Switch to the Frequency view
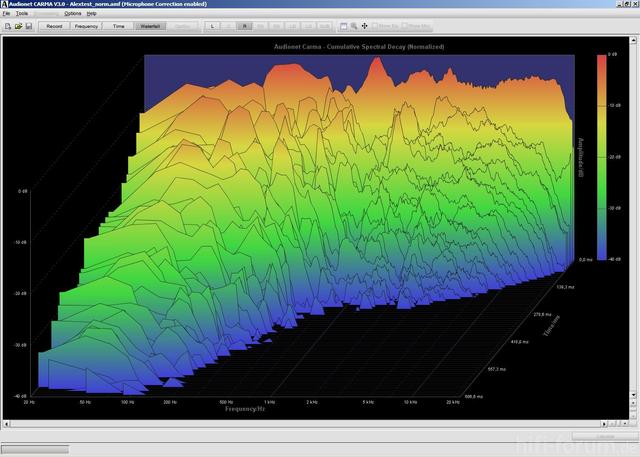640x457 pixels. (86, 25)
